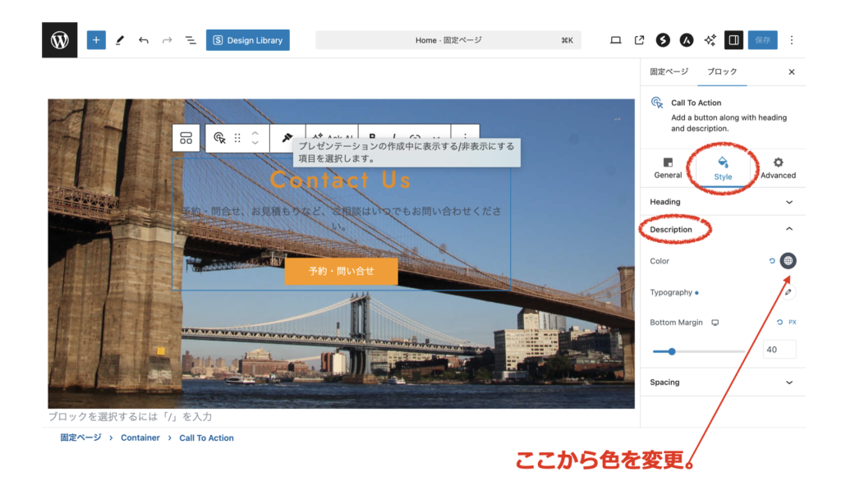841x504 pixels.
Task: Click the desktop preview device icon
Action: [615, 39]
